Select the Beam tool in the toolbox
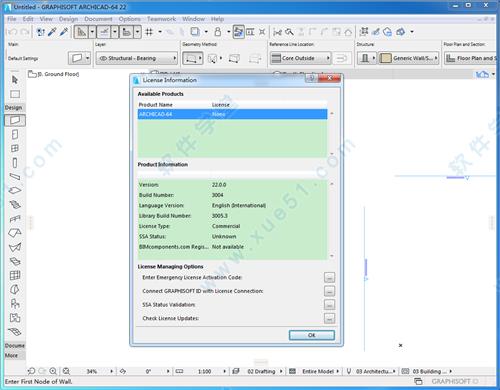This screenshot has width=500, height=390. tap(15, 176)
